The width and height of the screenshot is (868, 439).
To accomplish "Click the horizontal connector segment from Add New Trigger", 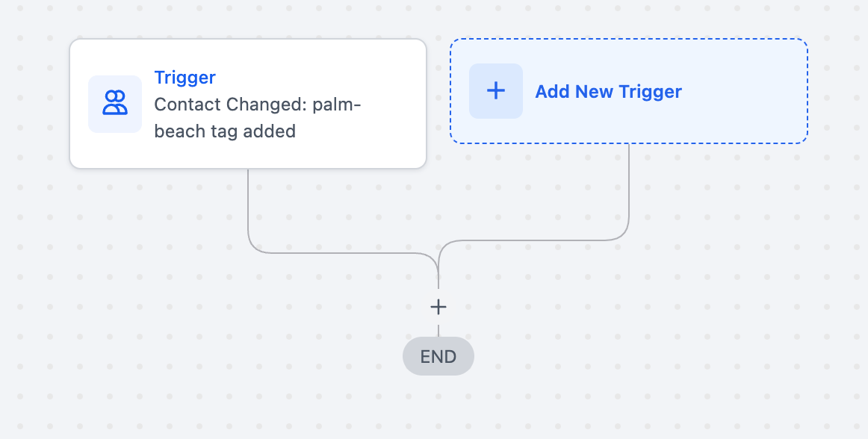I will pos(538,240).
